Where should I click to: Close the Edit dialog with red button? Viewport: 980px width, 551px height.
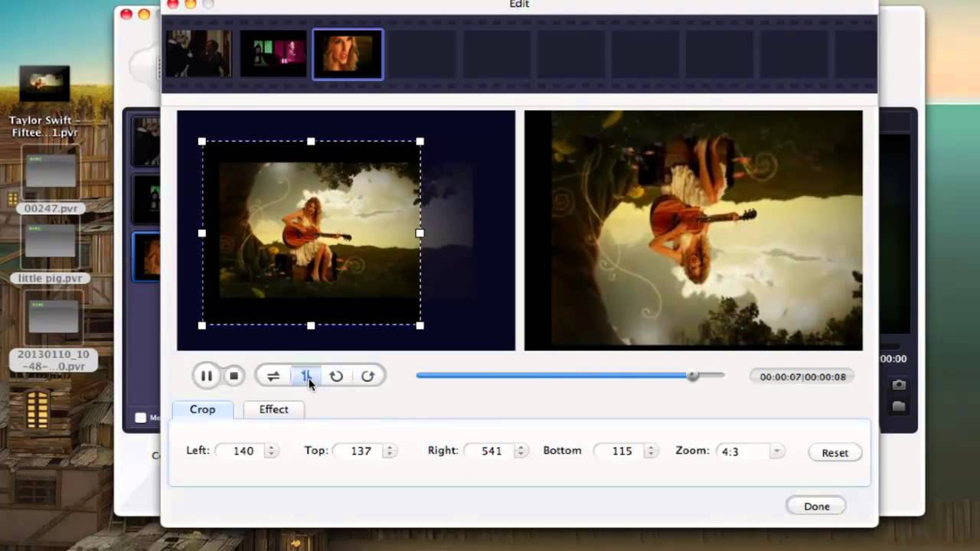pyautogui.click(x=172, y=4)
